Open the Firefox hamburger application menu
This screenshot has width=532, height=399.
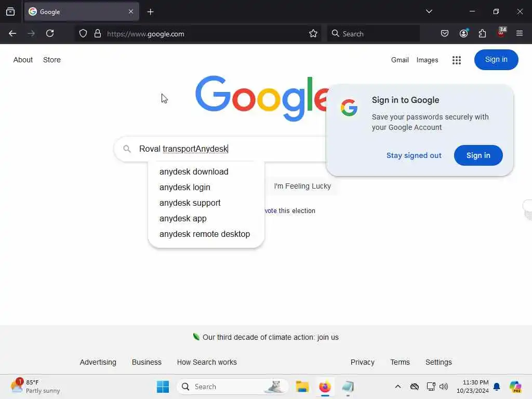520,33
